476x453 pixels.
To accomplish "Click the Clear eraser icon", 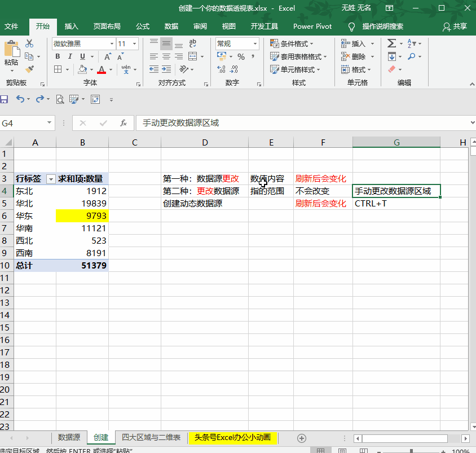I will [391, 69].
